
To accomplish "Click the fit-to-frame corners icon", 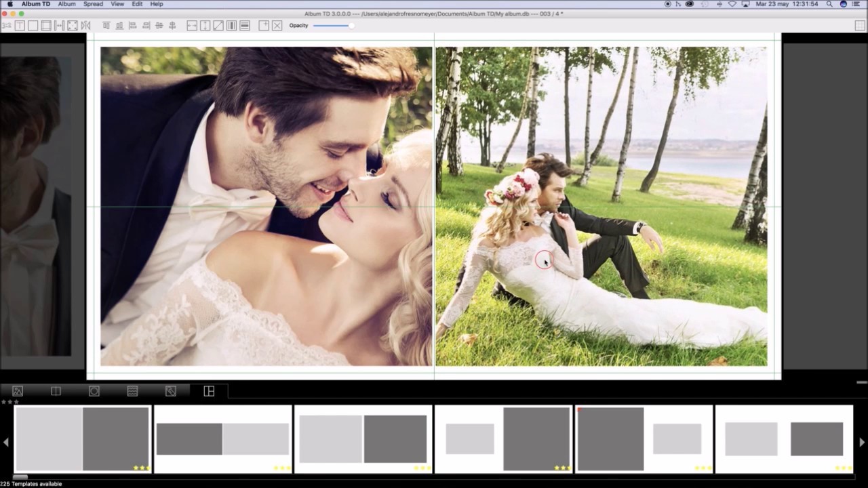I will 73,26.
